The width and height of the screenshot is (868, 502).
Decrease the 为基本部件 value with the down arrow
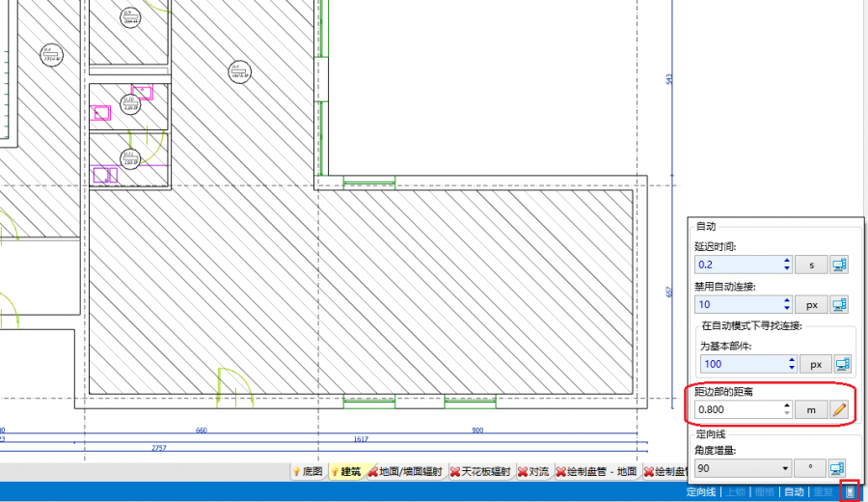pos(793,368)
